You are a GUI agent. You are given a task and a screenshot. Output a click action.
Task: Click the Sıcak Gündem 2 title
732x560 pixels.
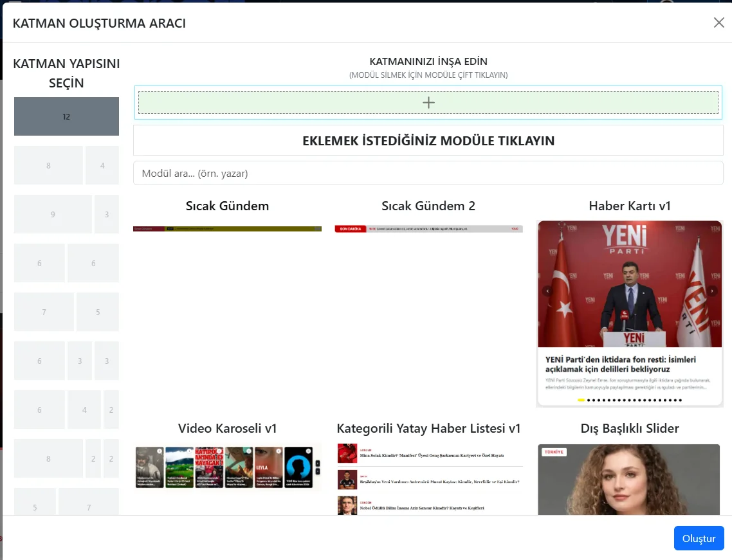(428, 206)
